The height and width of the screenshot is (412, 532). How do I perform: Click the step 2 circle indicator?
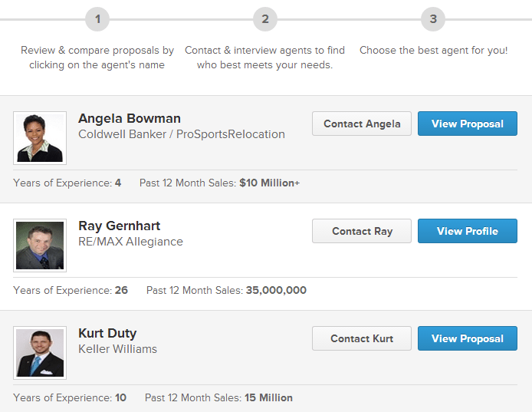coord(265,19)
